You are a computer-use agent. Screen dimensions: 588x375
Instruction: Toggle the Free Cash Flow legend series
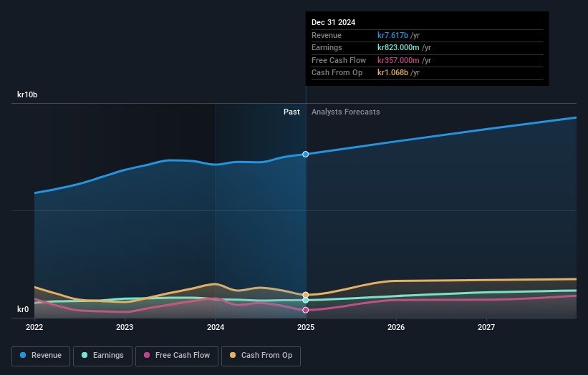pos(177,356)
